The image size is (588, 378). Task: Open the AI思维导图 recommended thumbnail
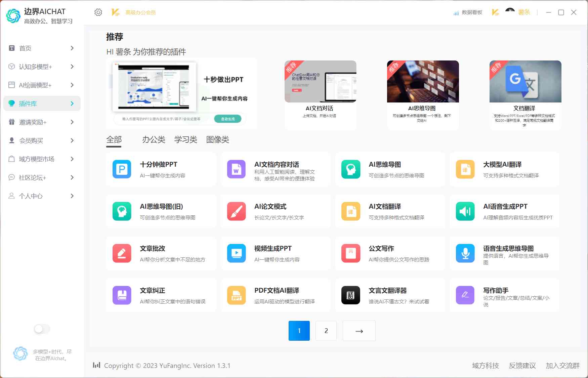[423, 81]
